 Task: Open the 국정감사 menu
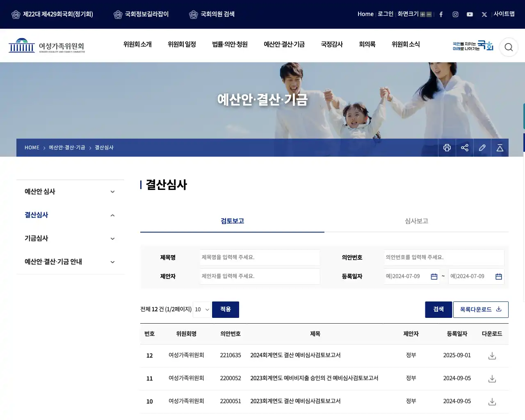pos(332,44)
